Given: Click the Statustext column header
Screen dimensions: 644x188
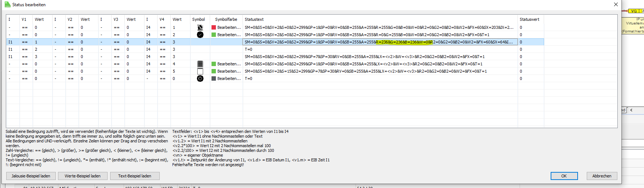Looking at the screenshot, I should point(380,19).
